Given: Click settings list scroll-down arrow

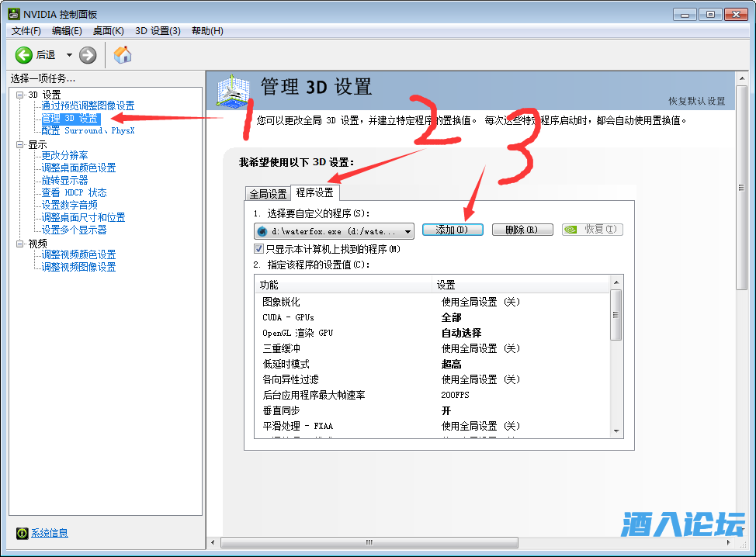Looking at the screenshot, I should point(616,431).
